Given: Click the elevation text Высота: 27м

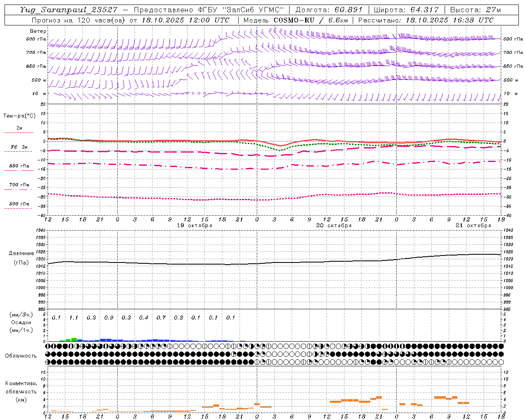Looking at the screenshot, I should pyautogui.click(x=475, y=10).
